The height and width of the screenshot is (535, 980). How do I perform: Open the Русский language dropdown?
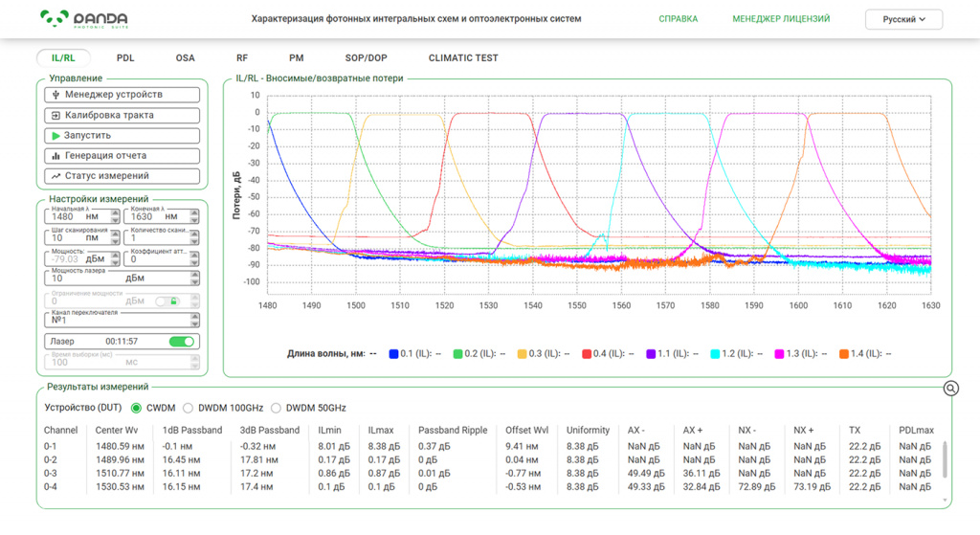point(903,19)
